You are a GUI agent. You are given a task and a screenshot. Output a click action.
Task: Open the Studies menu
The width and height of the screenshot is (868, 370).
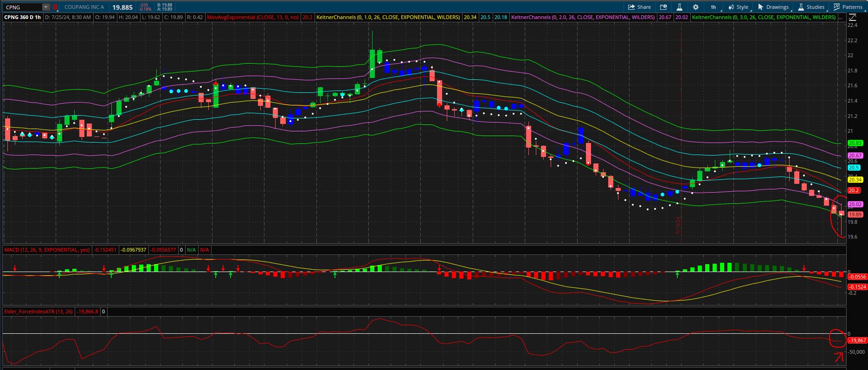click(x=811, y=7)
